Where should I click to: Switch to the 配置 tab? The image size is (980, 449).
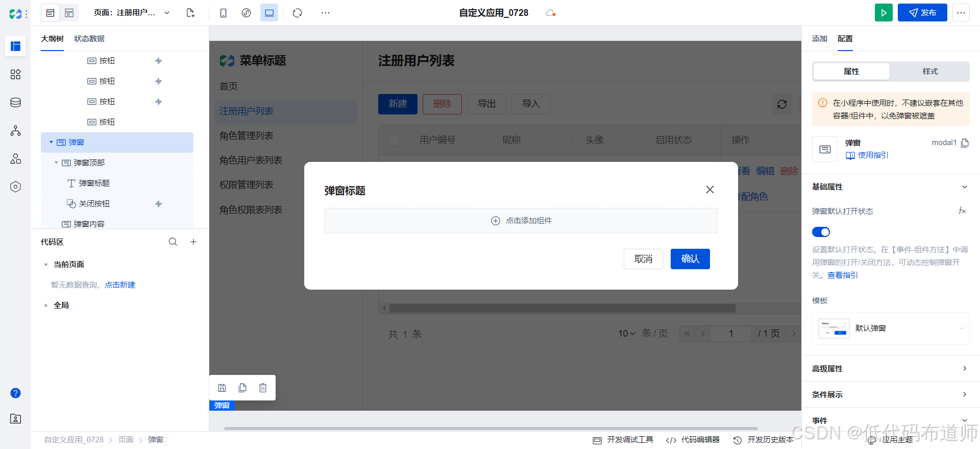(845, 39)
